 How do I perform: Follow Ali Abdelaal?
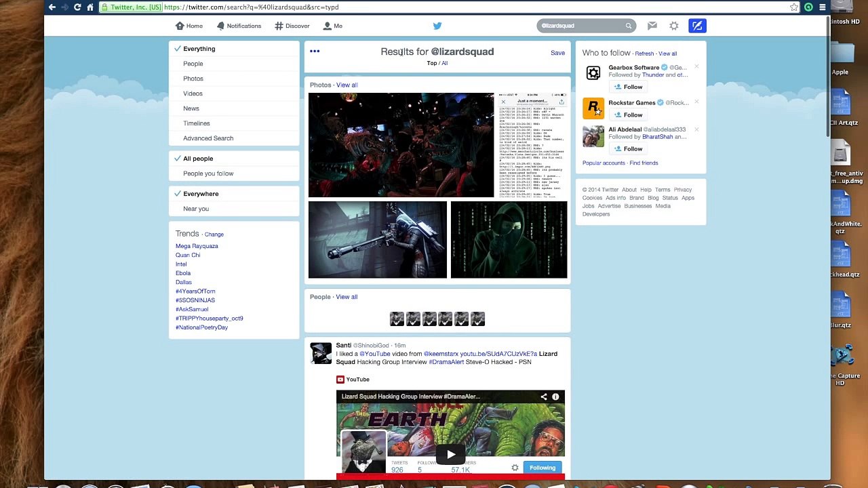tap(628, 148)
